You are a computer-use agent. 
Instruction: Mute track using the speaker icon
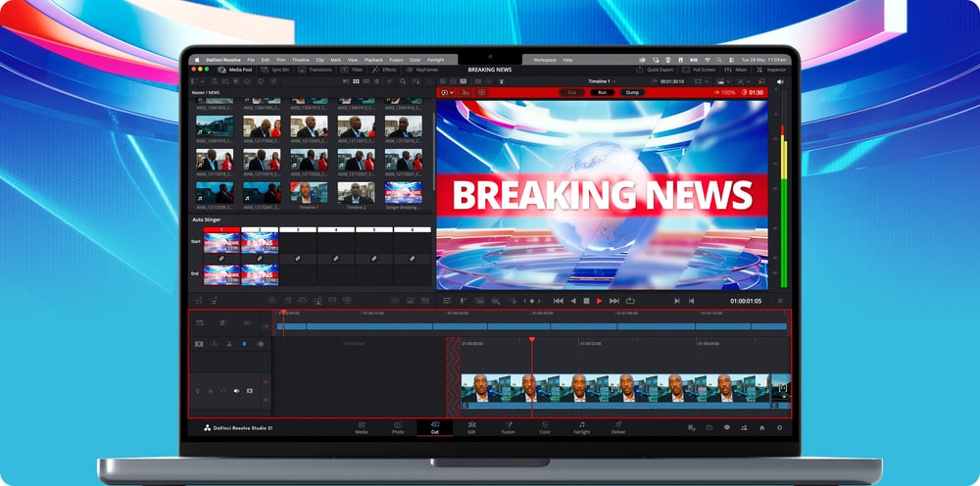pos(236,391)
